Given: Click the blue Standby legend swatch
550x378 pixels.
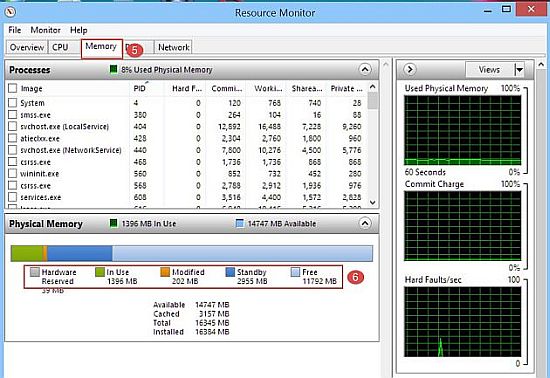Looking at the screenshot, I should click(230, 272).
